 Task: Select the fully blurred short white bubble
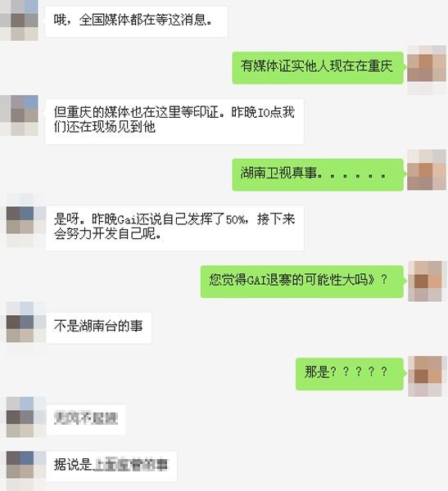[x=86, y=420]
